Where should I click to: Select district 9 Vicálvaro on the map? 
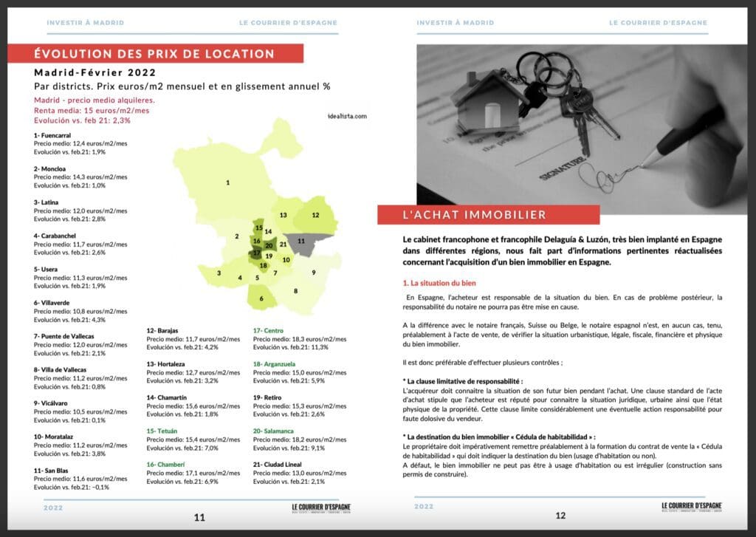click(313, 273)
